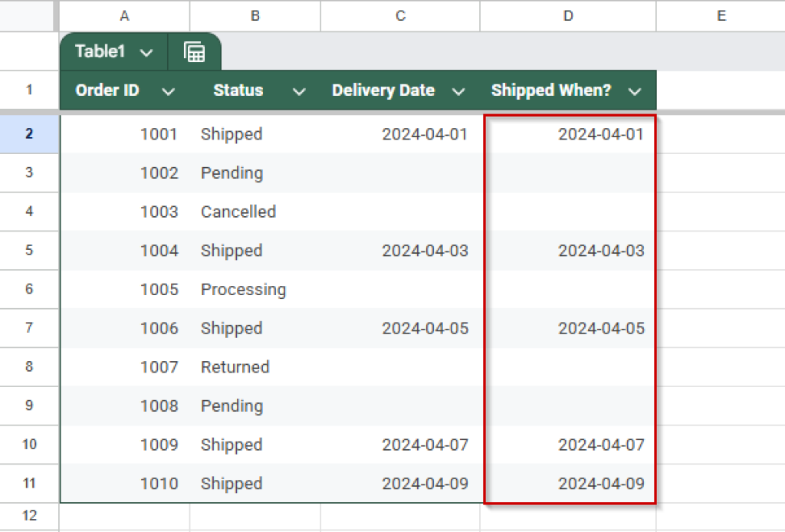Click the table options icon beside Table1
This screenshot has height=532, width=785.
click(195, 51)
